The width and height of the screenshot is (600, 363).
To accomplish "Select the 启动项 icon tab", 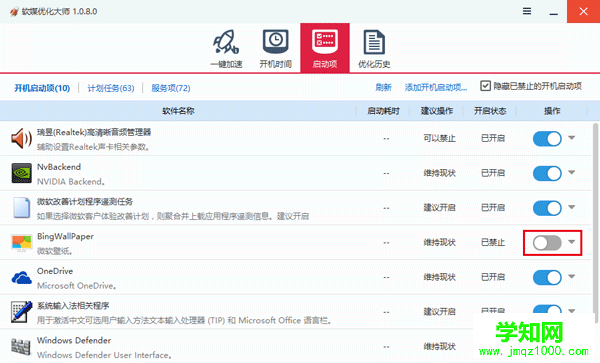I will click(324, 48).
